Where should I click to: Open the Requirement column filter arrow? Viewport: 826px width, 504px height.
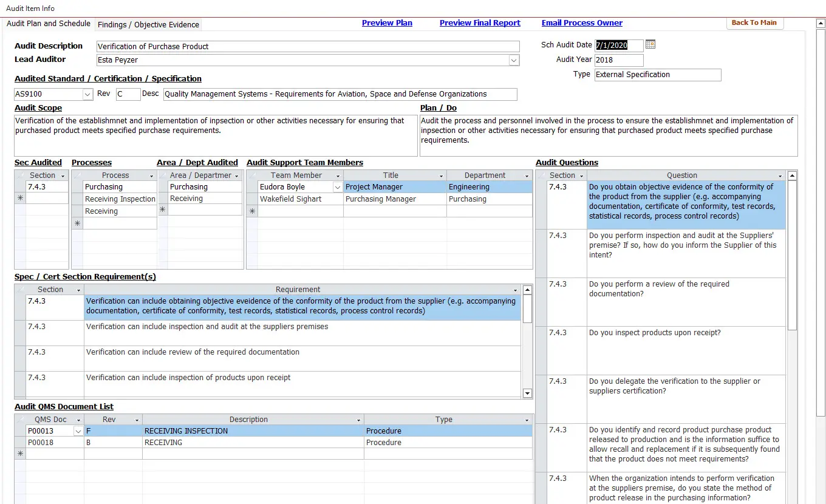tap(516, 290)
